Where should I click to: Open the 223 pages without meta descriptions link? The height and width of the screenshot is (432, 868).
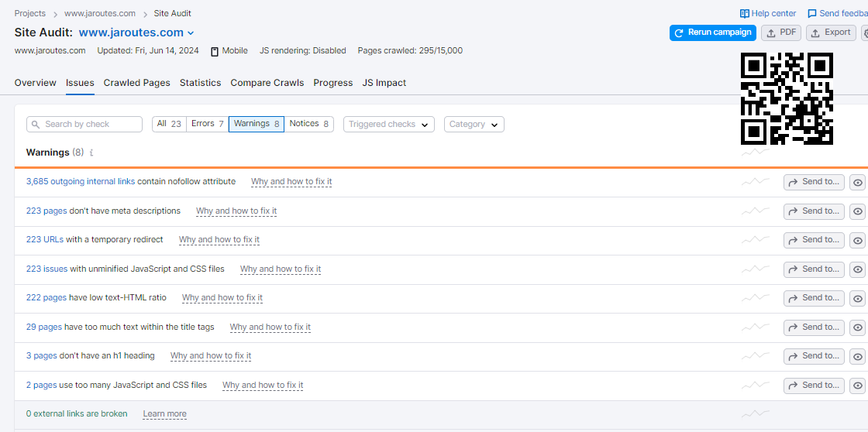click(x=46, y=211)
